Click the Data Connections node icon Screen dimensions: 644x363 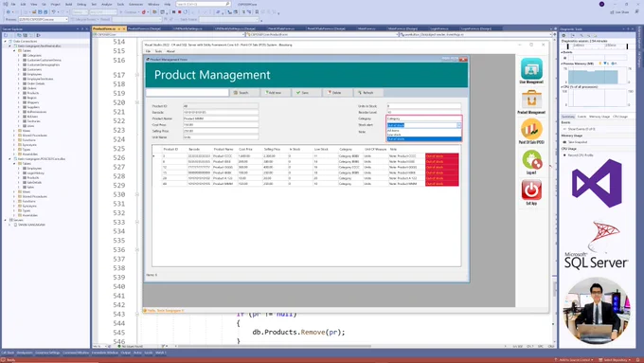click(10, 41)
